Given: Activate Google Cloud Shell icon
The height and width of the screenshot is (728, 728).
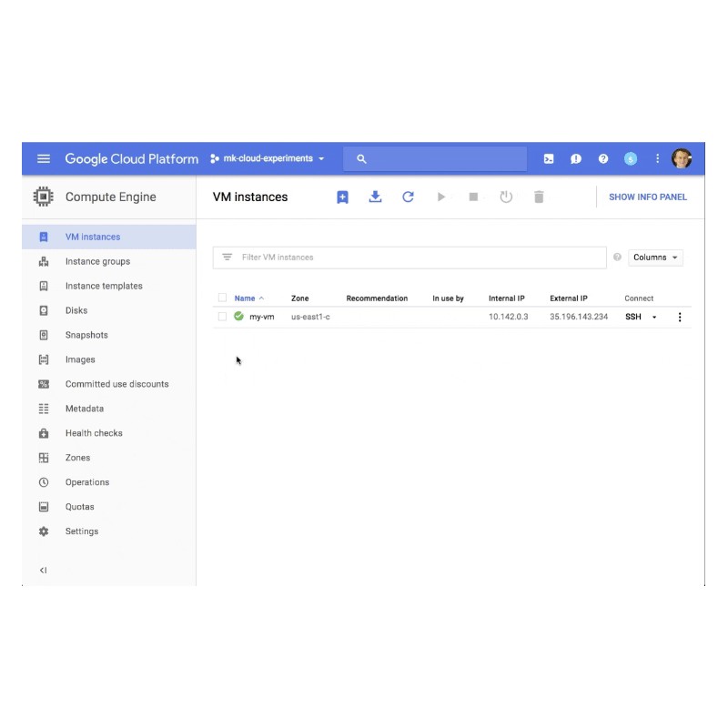Looking at the screenshot, I should point(549,158).
